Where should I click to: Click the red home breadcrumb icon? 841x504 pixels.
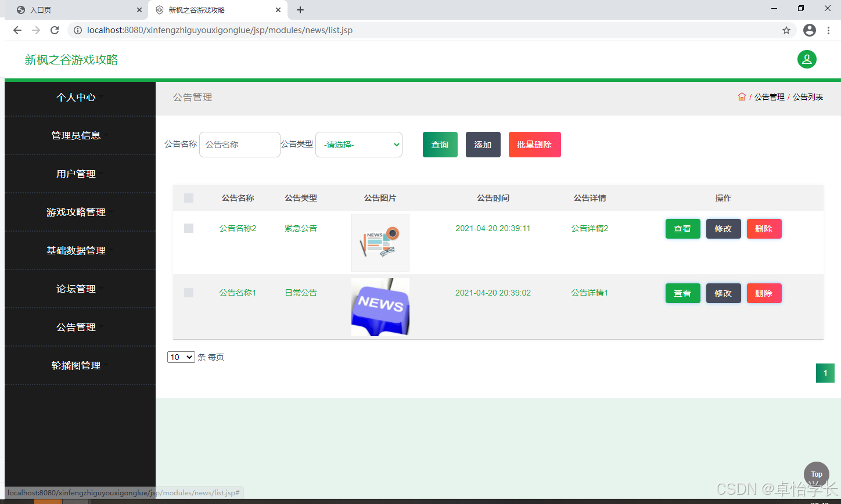click(x=742, y=97)
